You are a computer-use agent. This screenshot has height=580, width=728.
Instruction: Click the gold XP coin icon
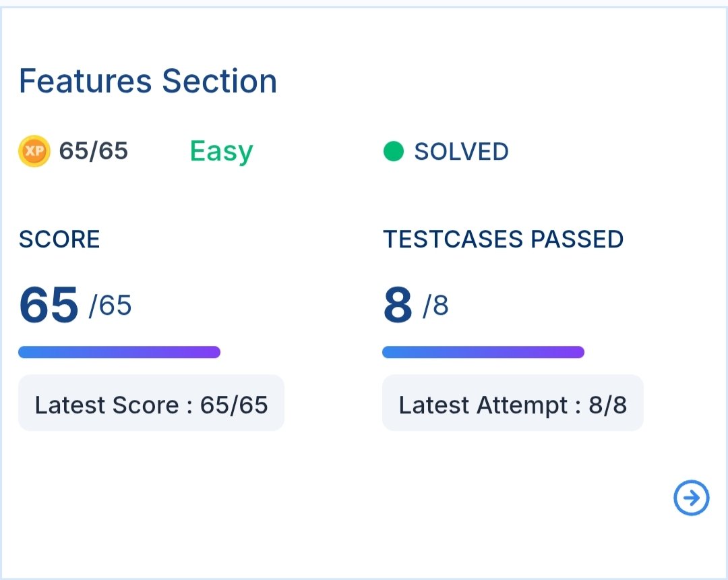pyautogui.click(x=34, y=151)
